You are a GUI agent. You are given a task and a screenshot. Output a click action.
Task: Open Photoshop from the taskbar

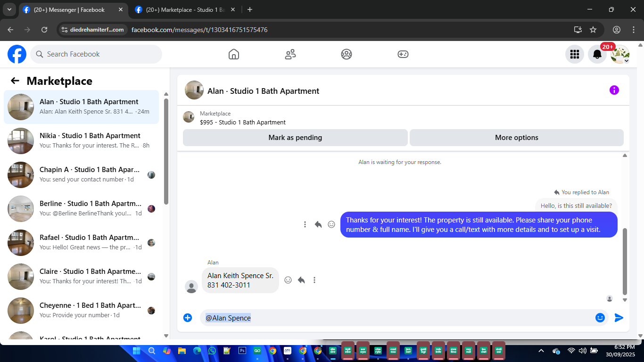click(x=242, y=351)
